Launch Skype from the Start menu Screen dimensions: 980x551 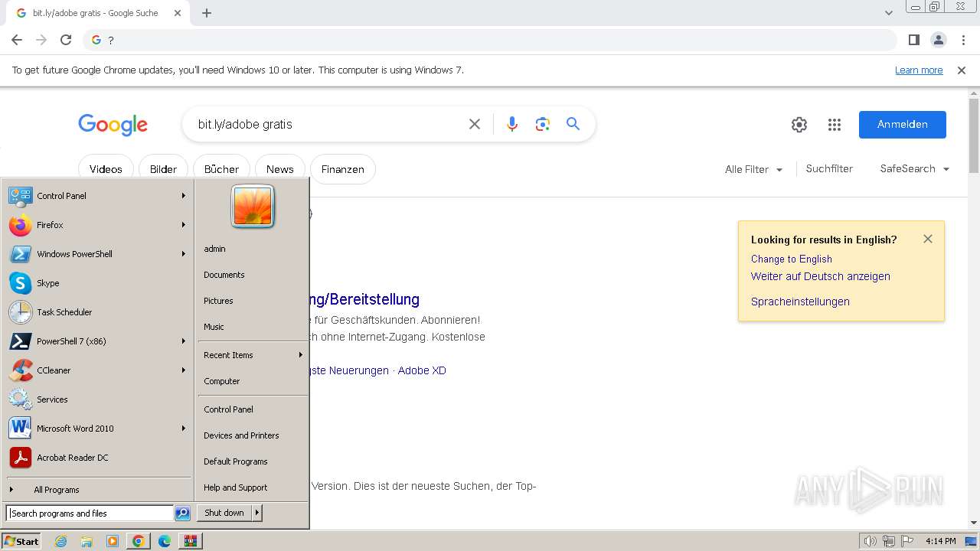pyautogui.click(x=97, y=283)
